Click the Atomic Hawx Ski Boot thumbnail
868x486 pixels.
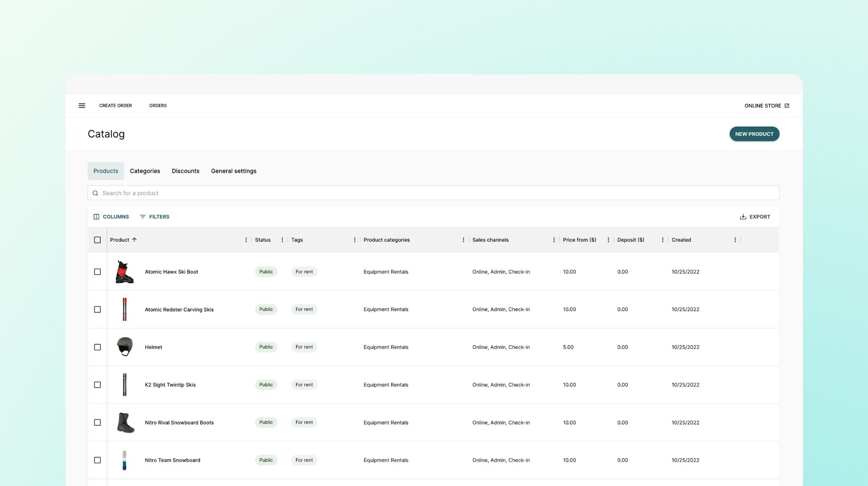(125, 272)
